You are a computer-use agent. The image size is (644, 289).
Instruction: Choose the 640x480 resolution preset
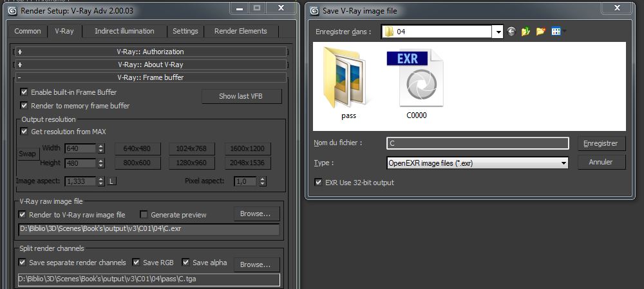138,148
